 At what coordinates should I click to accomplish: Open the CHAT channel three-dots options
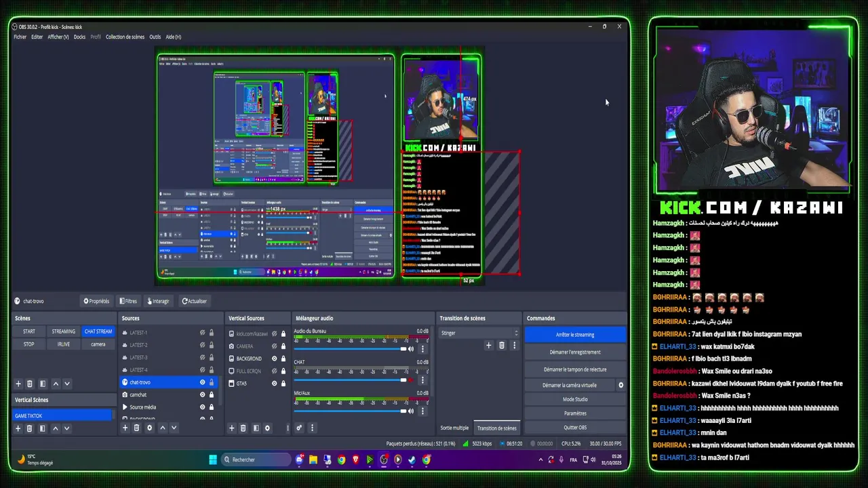[x=422, y=380]
